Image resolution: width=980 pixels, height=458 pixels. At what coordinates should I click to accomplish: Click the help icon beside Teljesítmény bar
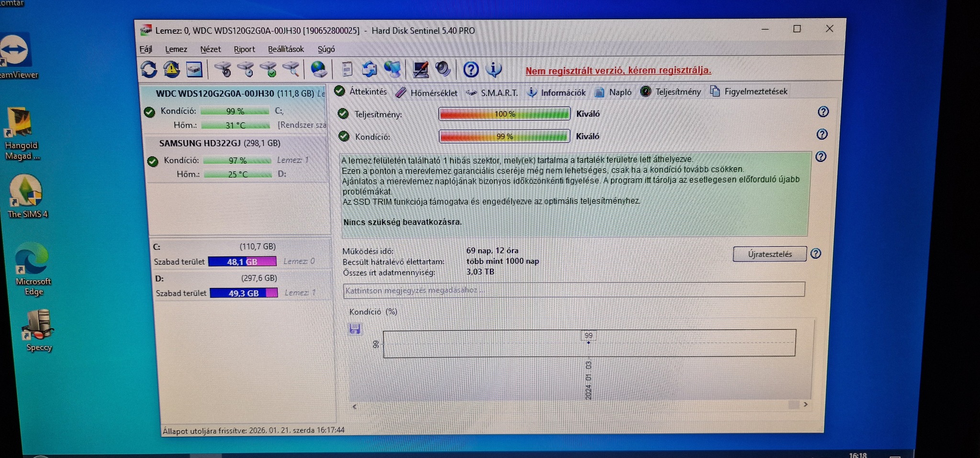point(823,112)
